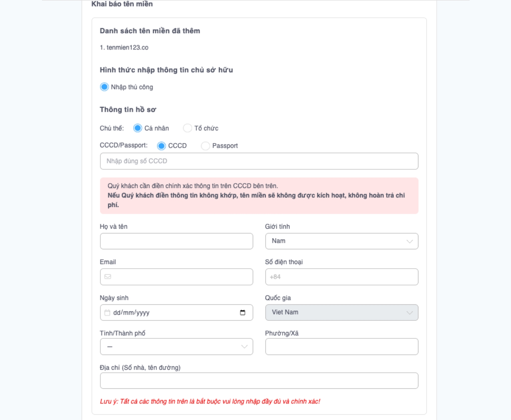Expand the Quốc gia Viet Nam dropdown
The image size is (511, 420).
point(341,312)
